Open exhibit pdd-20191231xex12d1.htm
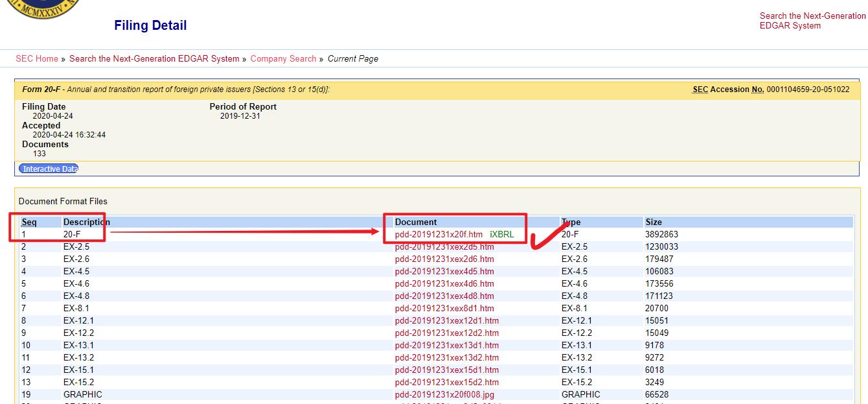The width and height of the screenshot is (868, 404). pyautogui.click(x=447, y=320)
